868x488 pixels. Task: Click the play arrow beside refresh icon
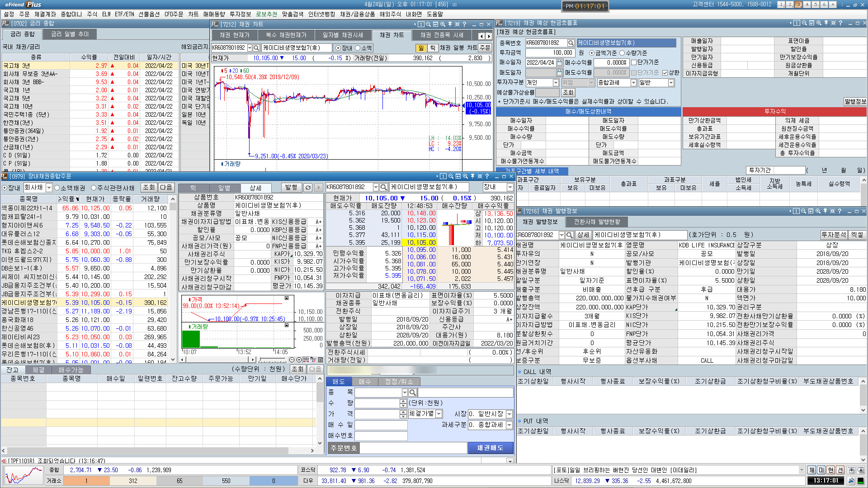click(x=319, y=187)
